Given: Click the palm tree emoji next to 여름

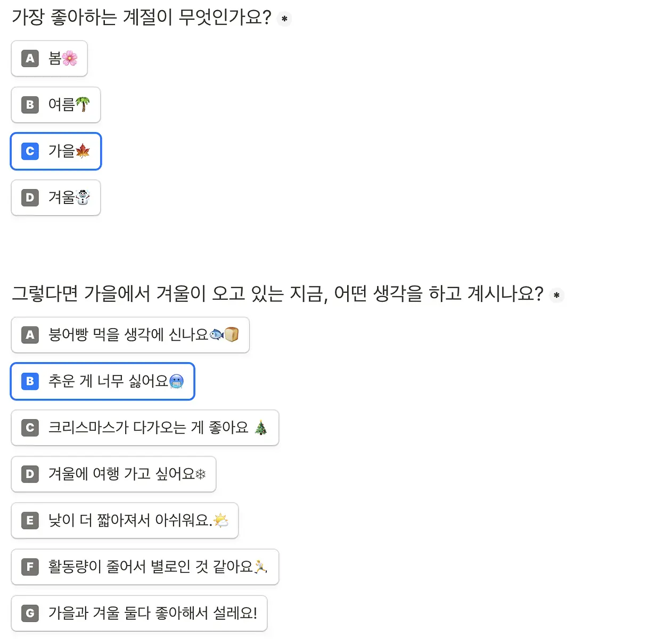Looking at the screenshot, I should tap(83, 104).
